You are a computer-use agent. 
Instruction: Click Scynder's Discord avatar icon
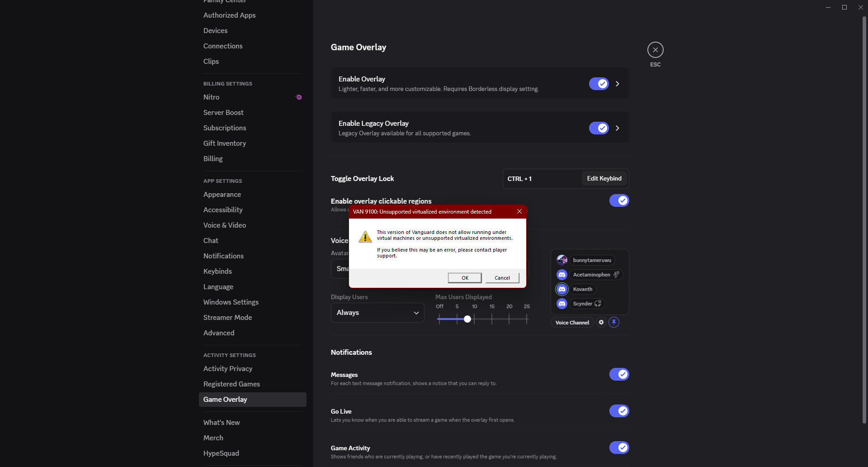click(x=562, y=304)
